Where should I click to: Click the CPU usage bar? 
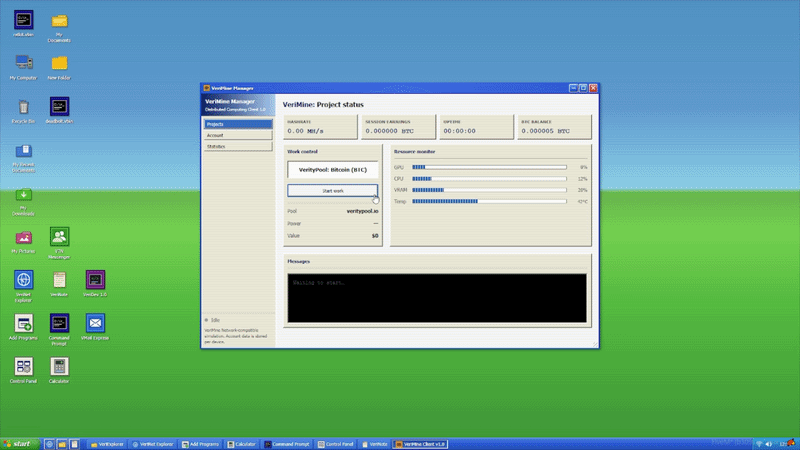(x=489, y=179)
